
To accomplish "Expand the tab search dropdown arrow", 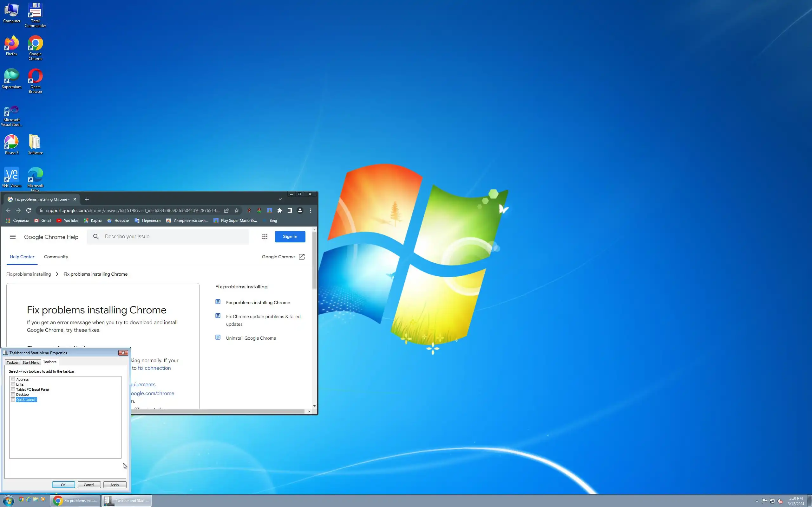I will [x=280, y=199].
